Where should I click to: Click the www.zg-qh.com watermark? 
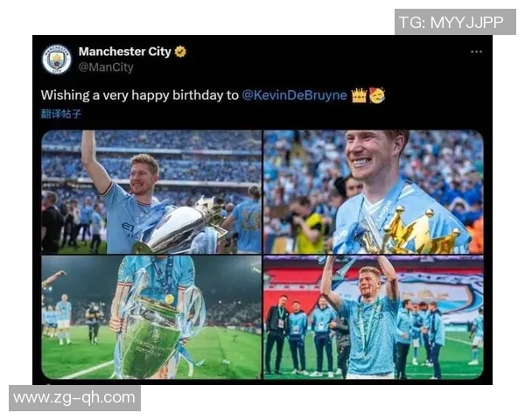[74, 398]
